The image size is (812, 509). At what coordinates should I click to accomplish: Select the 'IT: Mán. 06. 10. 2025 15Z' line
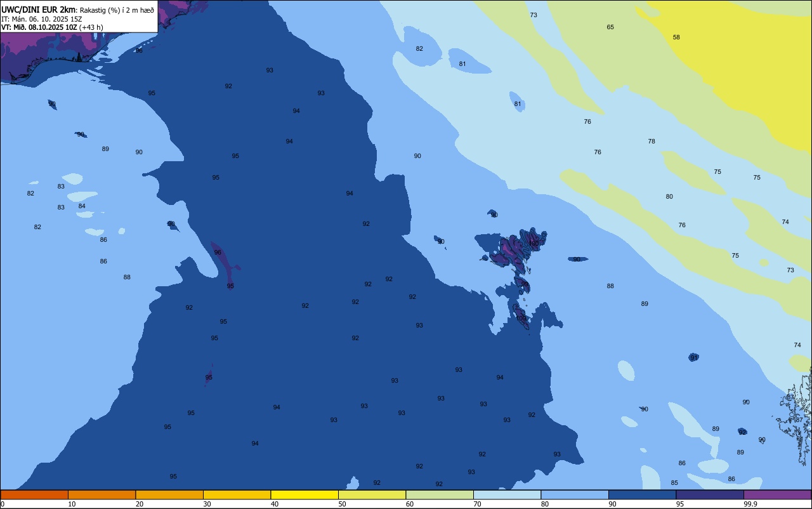42,19
